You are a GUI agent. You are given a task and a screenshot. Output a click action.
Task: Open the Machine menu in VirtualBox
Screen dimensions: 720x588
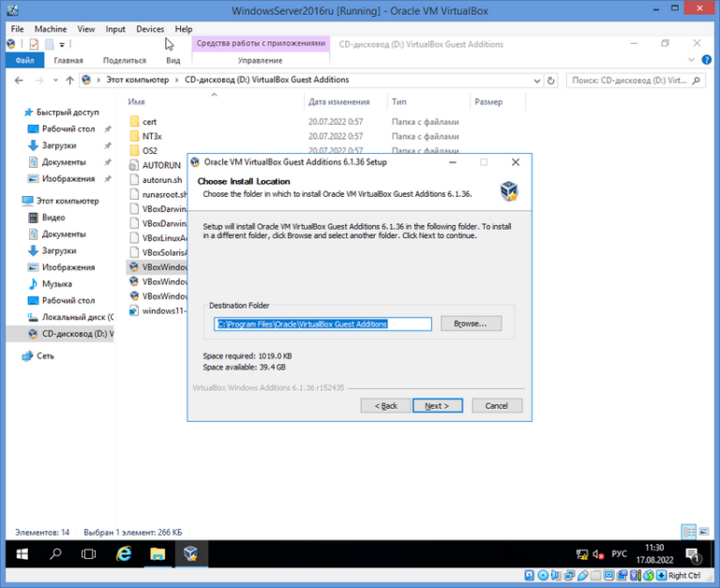pyautogui.click(x=52, y=29)
